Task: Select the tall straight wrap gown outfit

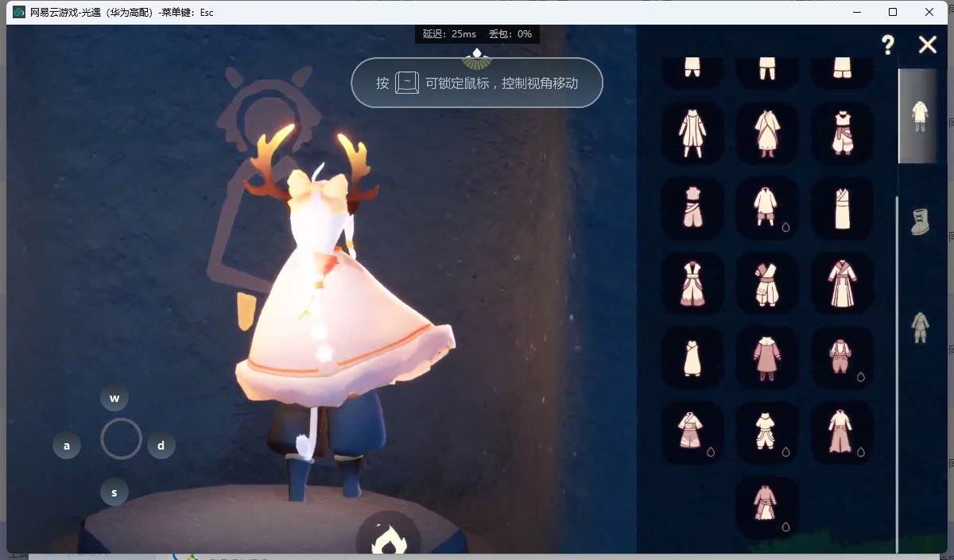Action: tap(842, 208)
